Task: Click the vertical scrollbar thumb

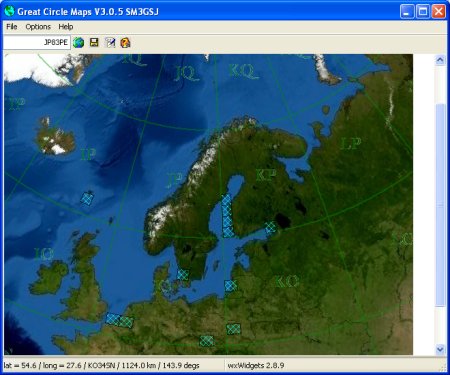Action: click(x=440, y=205)
